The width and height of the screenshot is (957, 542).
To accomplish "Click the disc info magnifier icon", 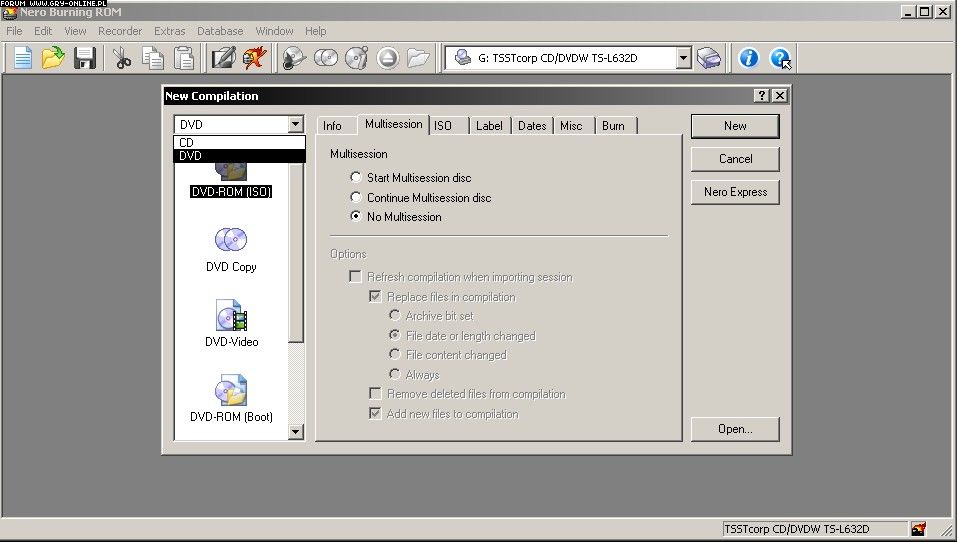I will click(x=294, y=58).
